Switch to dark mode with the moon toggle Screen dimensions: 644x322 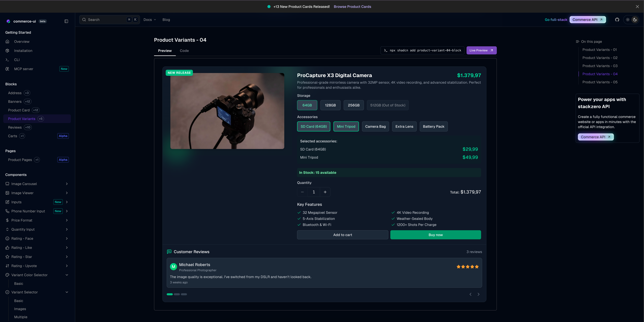coord(635,19)
